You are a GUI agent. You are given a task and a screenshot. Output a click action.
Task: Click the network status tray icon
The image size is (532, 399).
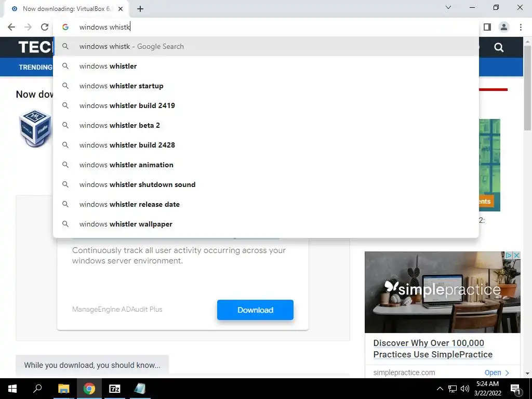tap(453, 389)
